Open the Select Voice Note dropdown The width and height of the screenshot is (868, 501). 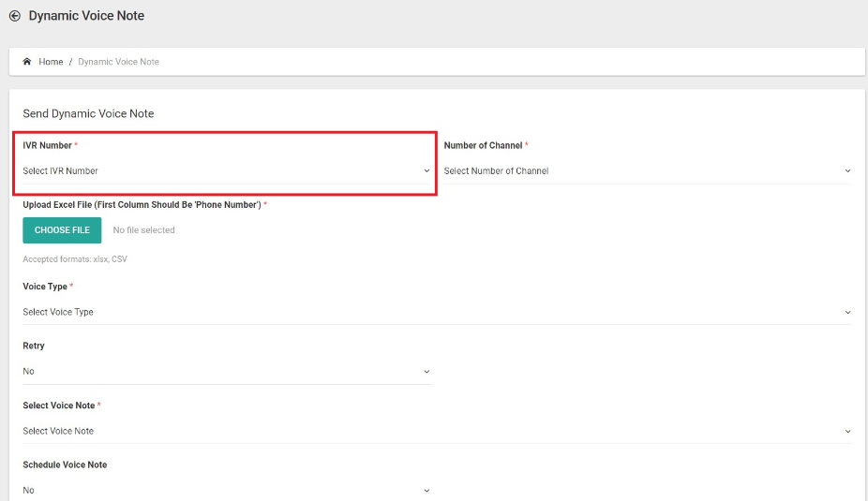point(438,431)
